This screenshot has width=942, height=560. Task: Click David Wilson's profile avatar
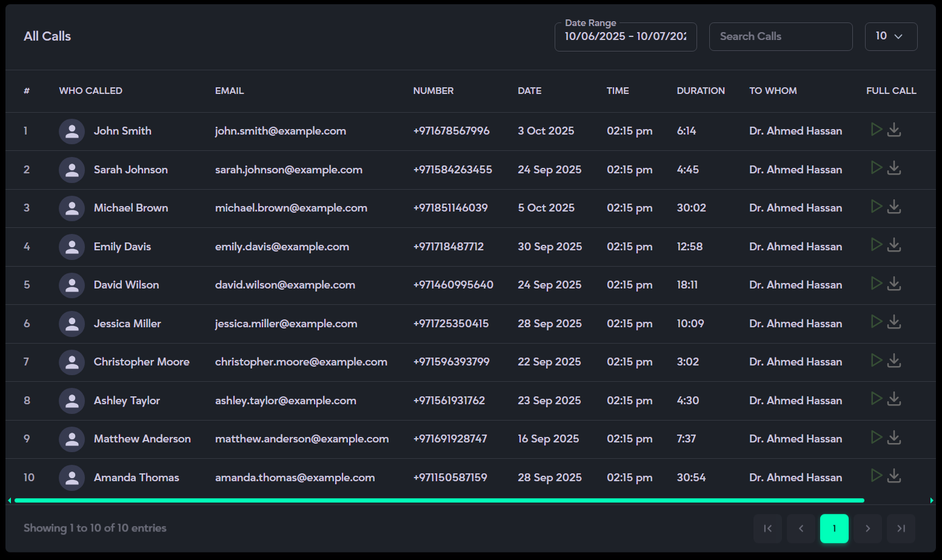(x=72, y=285)
